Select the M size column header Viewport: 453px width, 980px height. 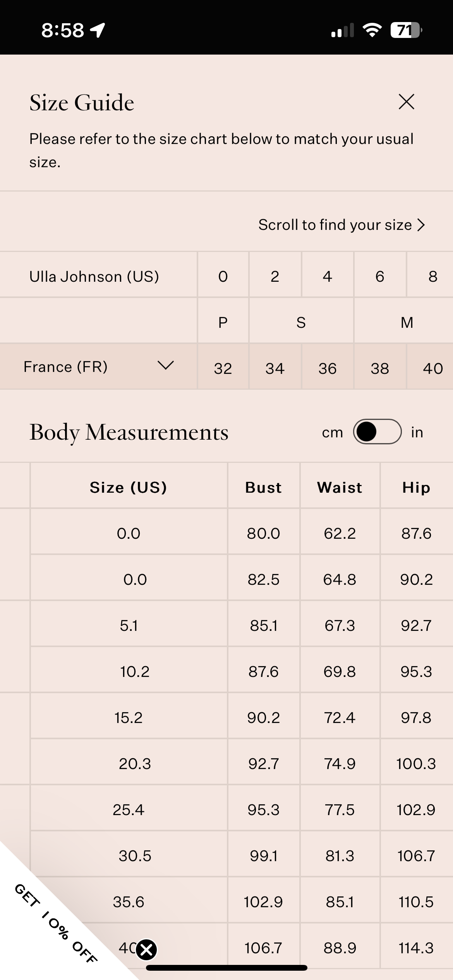click(x=407, y=322)
